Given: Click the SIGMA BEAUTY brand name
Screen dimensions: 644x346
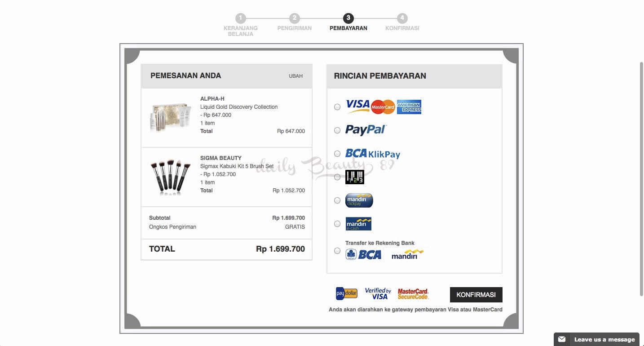Looking at the screenshot, I should tap(221, 158).
